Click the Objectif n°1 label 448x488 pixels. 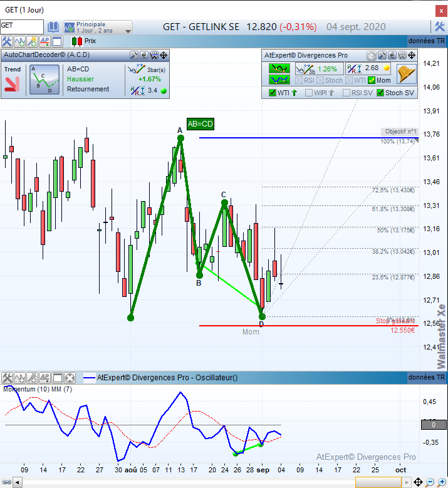coord(400,132)
